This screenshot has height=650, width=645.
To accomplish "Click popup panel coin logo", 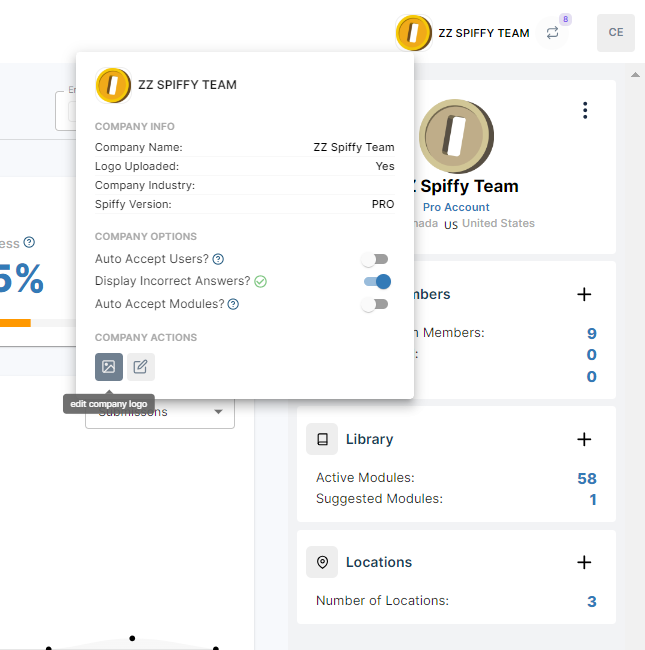I will point(113,85).
